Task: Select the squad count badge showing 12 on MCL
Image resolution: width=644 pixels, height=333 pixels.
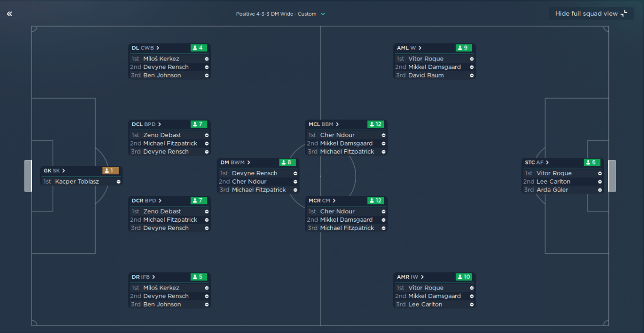Action: tap(376, 124)
